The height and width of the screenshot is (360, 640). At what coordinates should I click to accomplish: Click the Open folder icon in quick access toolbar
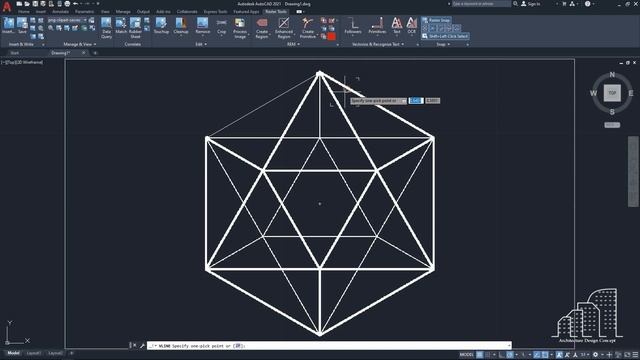coord(27,4)
